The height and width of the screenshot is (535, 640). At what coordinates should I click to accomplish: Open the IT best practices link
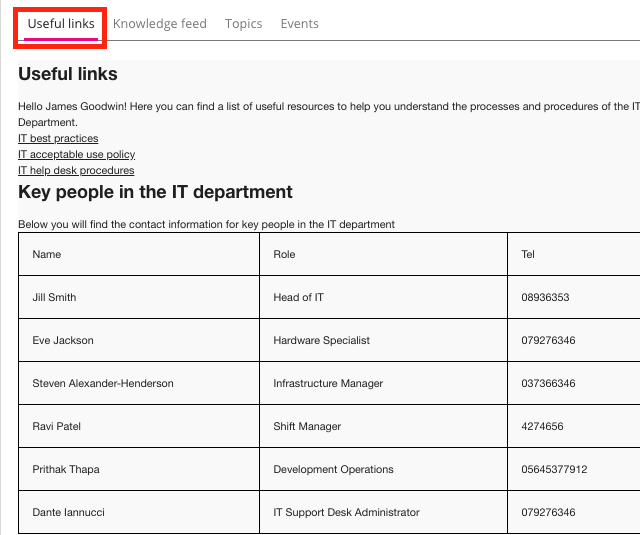pyautogui.click(x=58, y=138)
